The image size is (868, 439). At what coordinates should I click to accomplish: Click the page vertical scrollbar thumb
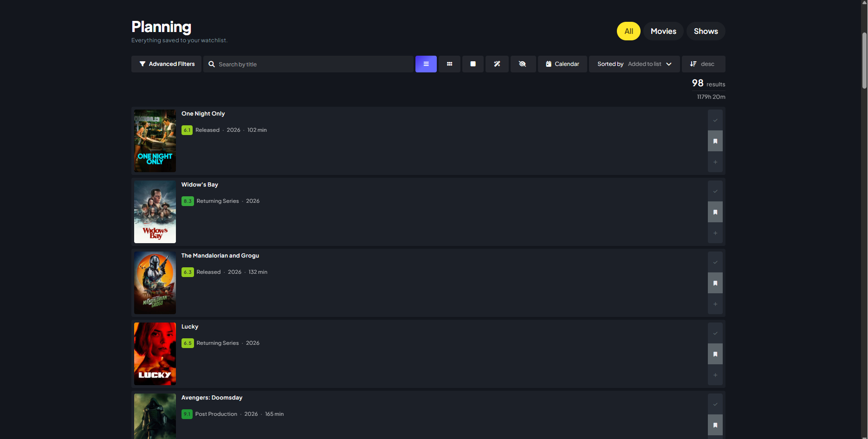864,60
